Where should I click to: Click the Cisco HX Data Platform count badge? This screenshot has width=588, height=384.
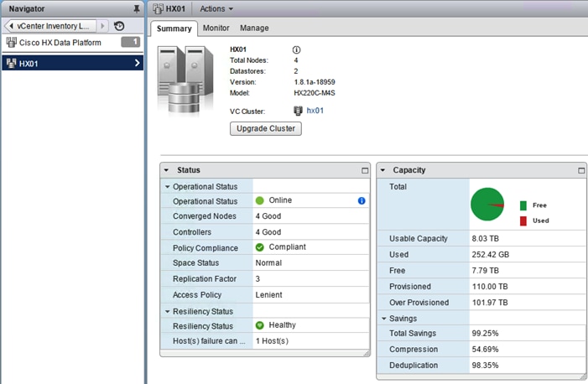pyautogui.click(x=131, y=42)
